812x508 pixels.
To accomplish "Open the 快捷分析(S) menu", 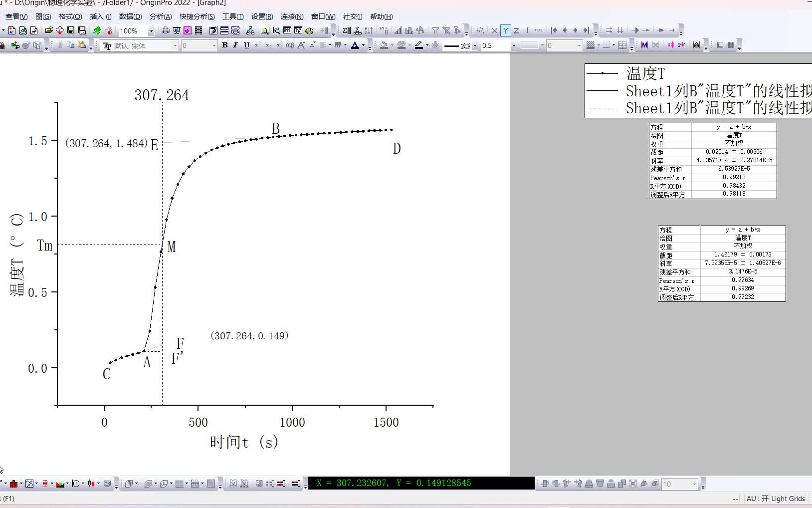I will (x=197, y=16).
